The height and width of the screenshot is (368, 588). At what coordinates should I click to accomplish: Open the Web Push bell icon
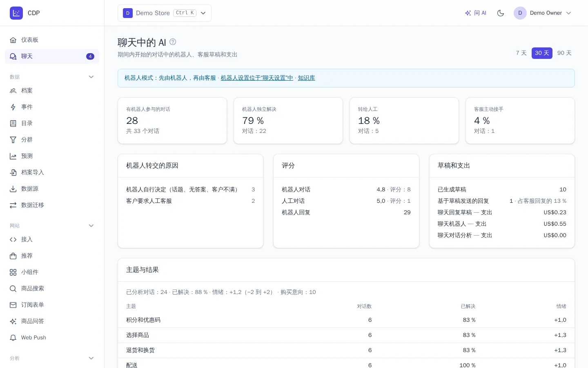coord(13,338)
